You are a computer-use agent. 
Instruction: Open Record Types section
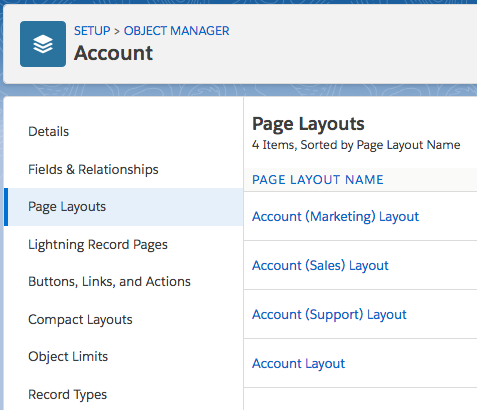coord(68,395)
